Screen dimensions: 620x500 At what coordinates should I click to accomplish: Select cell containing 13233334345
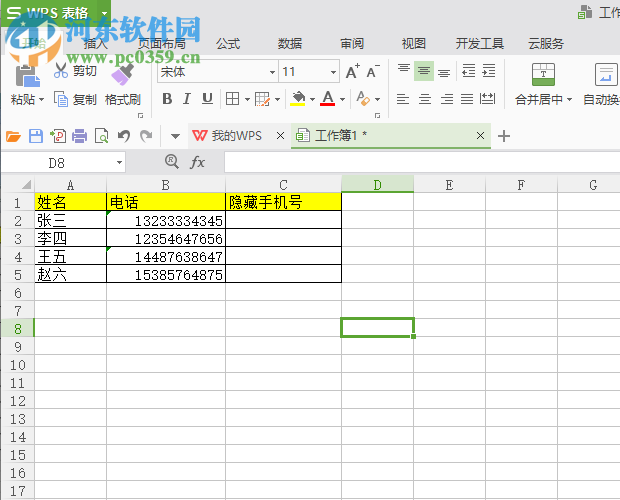(166, 220)
